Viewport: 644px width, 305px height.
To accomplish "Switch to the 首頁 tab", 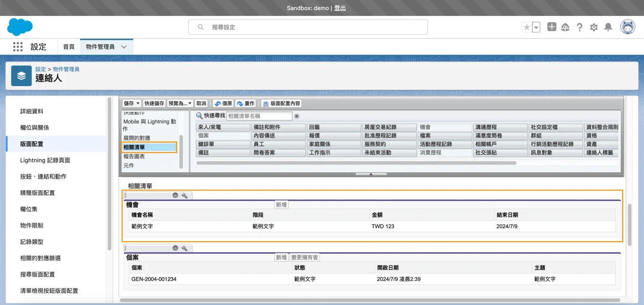I will 69,47.
